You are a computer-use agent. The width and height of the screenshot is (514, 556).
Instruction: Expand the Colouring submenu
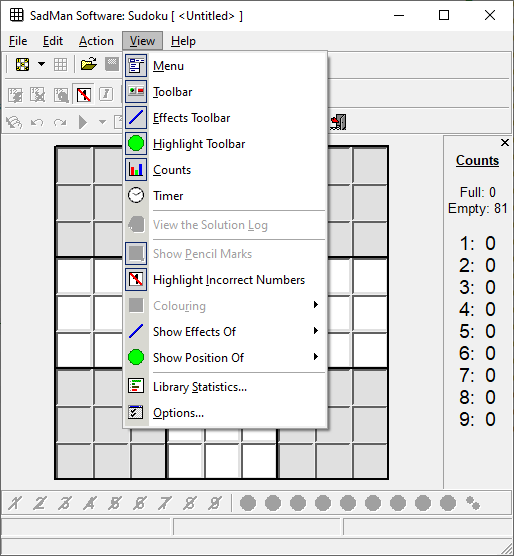(x=225, y=306)
